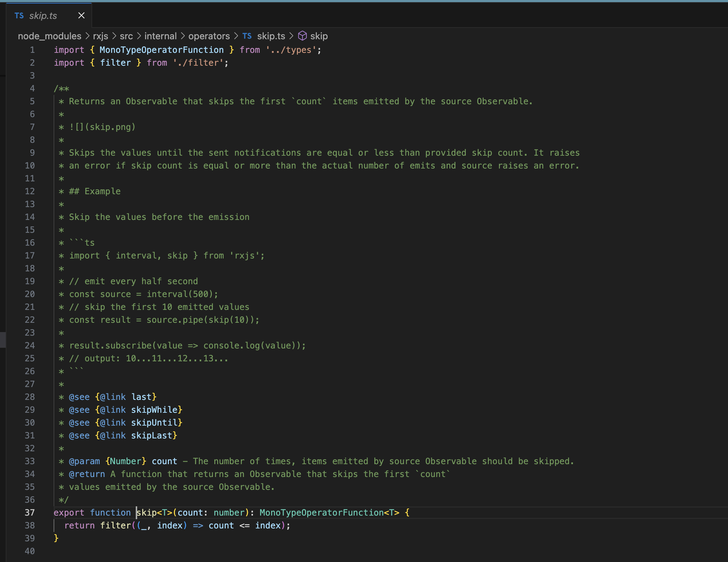The width and height of the screenshot is (728, 562).
Task: Click the './filter' import path
Action: click(198, 62)
